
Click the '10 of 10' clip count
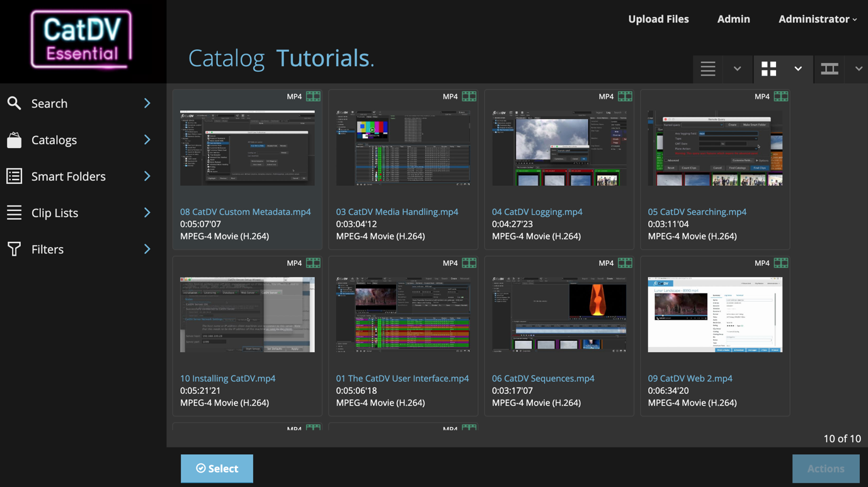coord(842,438)
